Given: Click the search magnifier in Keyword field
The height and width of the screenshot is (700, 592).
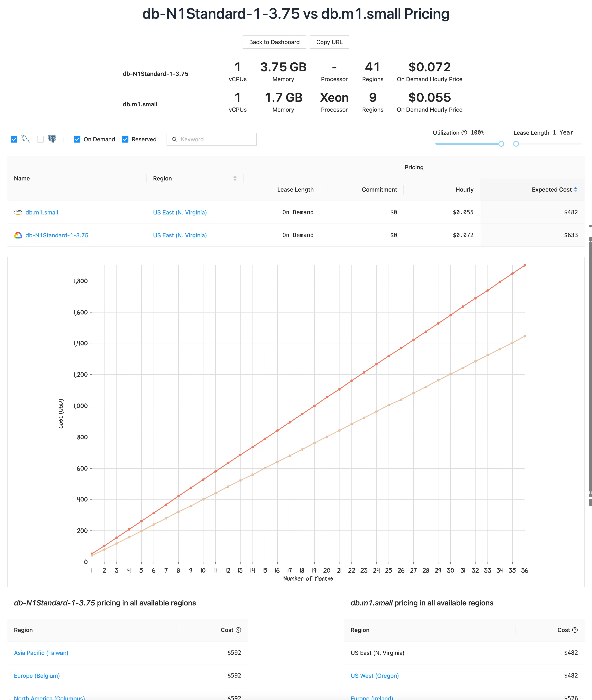Looking at the screenshot, I should click(x=175, y=139).
